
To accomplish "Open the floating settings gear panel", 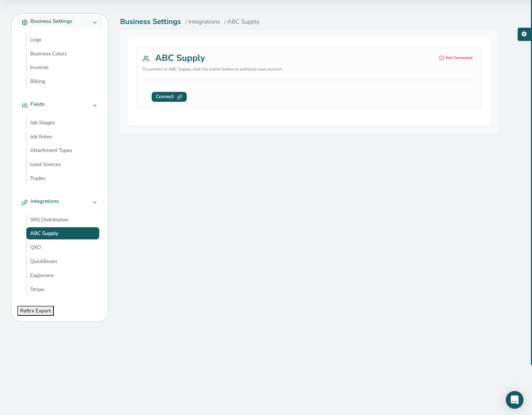I will [524, 34].
